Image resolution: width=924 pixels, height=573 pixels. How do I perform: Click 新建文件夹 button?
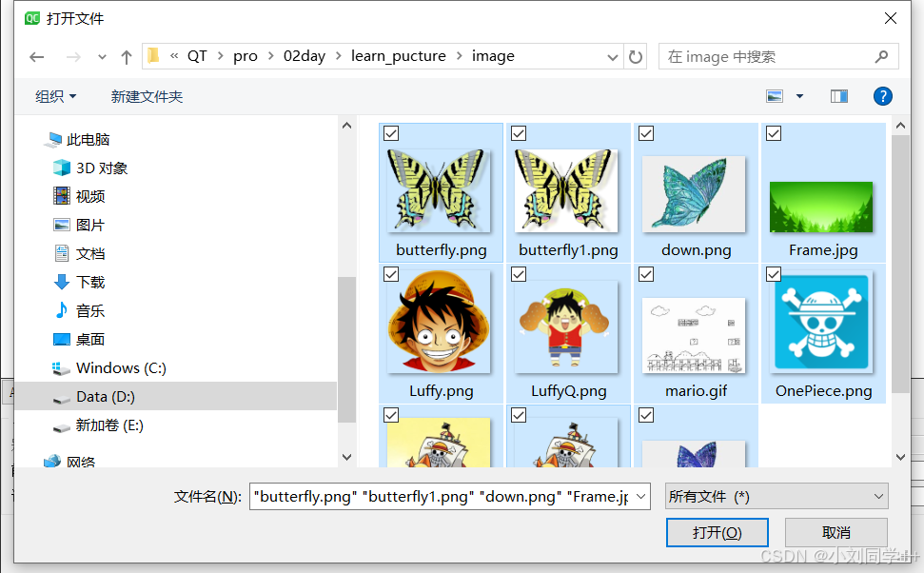(147, 96)
